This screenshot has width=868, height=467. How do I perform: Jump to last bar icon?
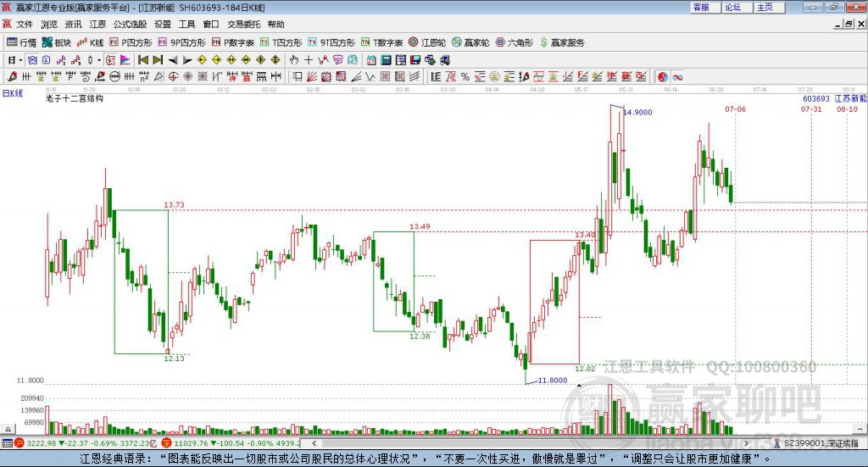click(x=158, y=60)
